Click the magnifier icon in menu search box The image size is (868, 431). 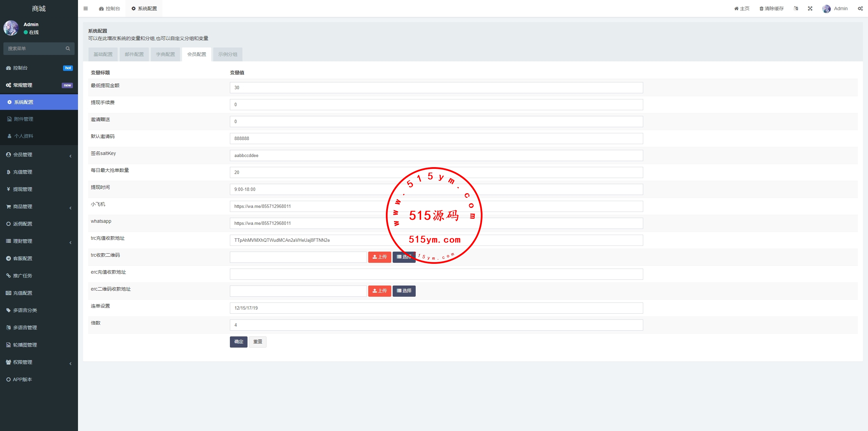click(x=68, y=48)
